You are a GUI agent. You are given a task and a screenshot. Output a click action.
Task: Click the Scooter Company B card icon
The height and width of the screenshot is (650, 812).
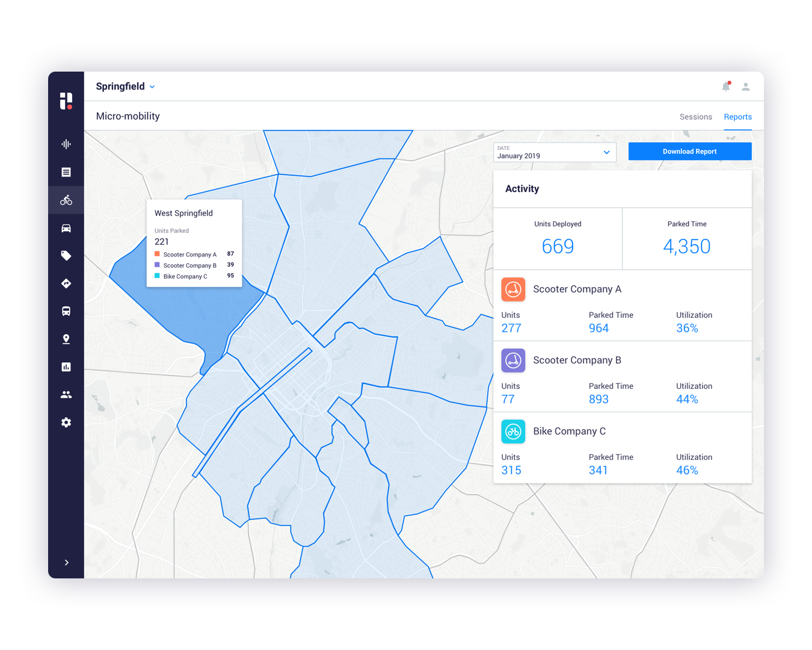[x=513, y=361]
